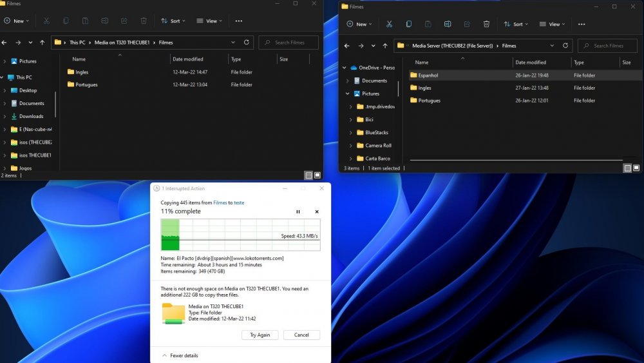Screen dimensions: 644x363
Task: Open the New menu in left window
Action: [17, 21]
